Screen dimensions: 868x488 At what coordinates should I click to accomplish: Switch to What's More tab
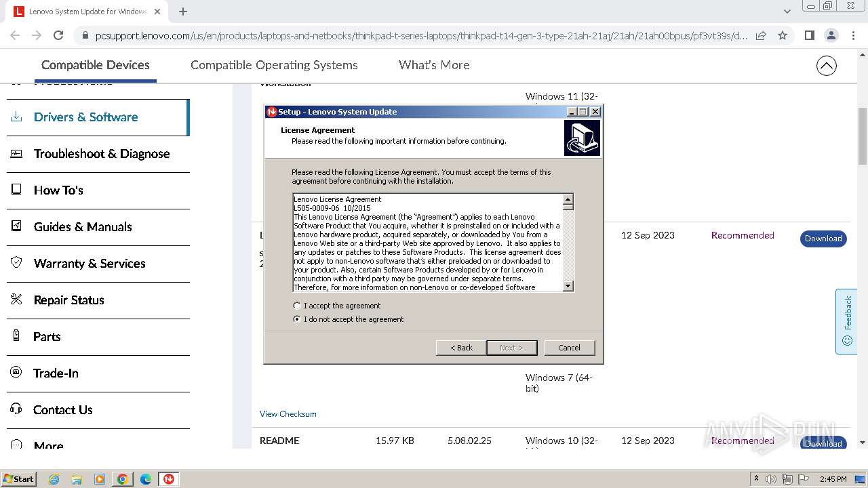[434, 65]
